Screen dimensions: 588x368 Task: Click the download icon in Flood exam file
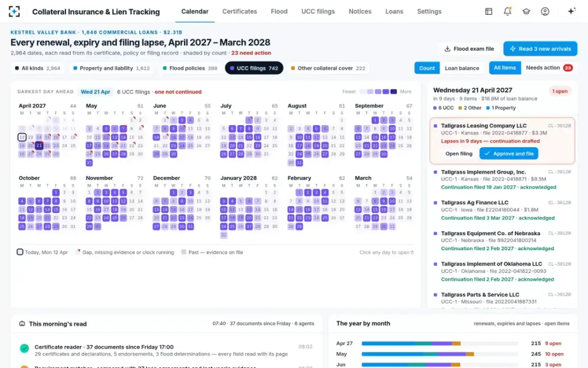(x=447, y=49)
